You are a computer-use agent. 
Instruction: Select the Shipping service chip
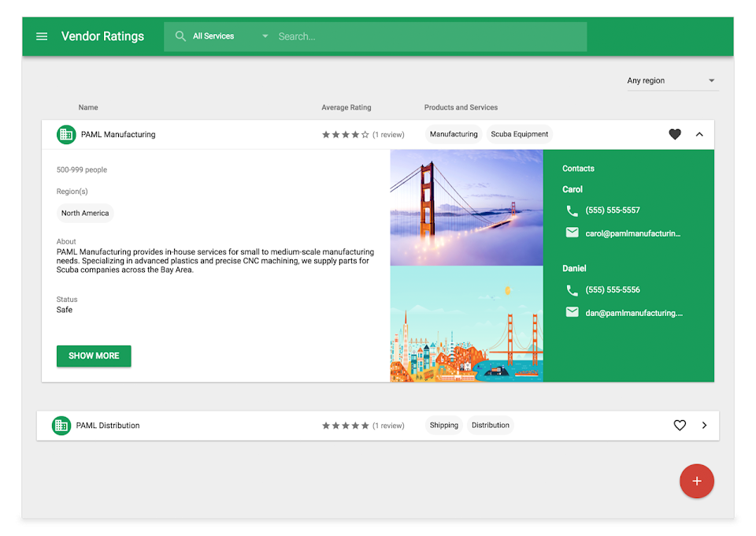click(x=443, y=425)
